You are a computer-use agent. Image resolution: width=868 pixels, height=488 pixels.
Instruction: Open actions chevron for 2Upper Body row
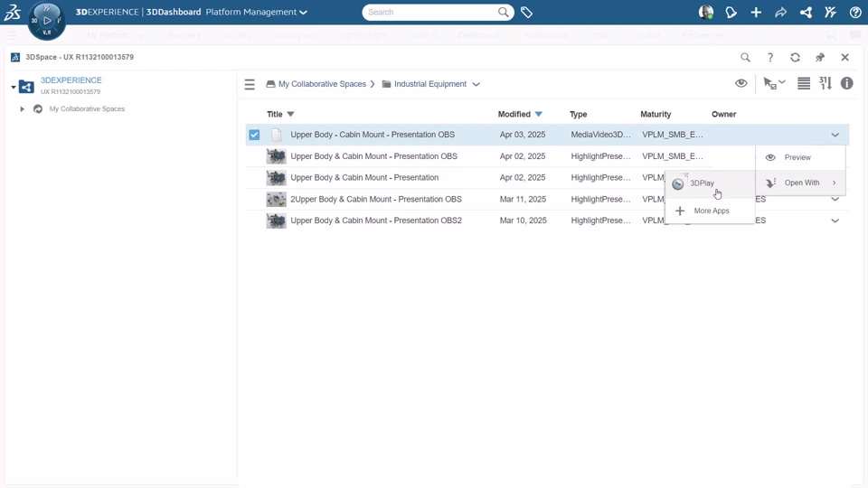click(x=835, y=199)
